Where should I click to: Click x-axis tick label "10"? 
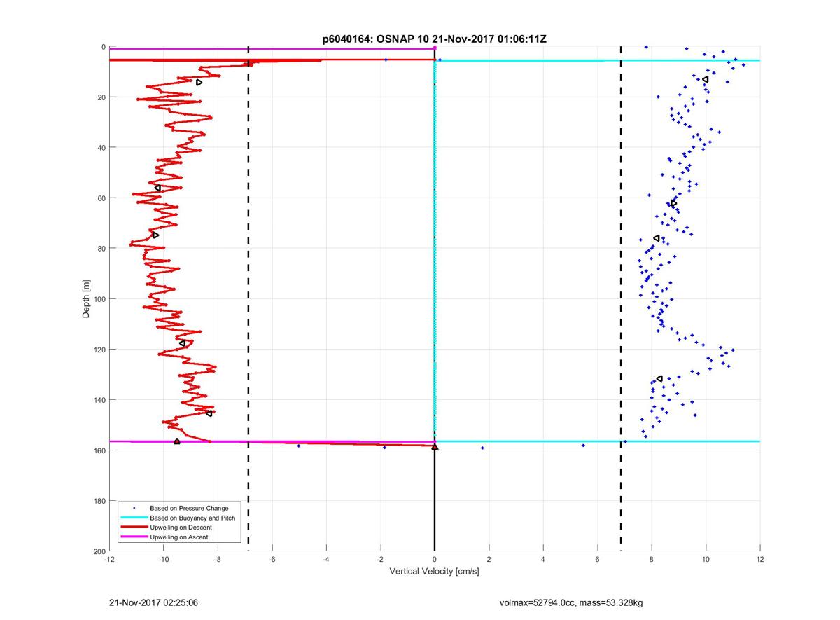coord(706,560)
